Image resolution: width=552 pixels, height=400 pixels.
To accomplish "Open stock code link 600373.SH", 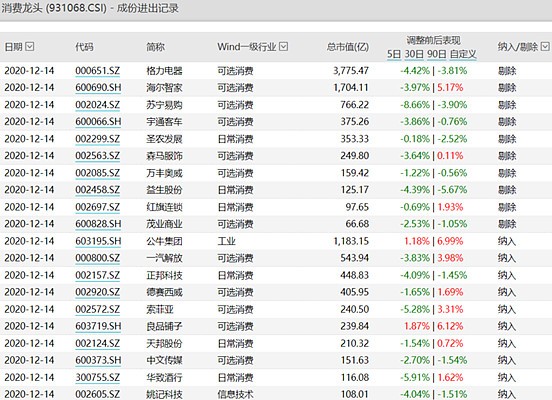I will pyautogui.click(x=98, y=360).
